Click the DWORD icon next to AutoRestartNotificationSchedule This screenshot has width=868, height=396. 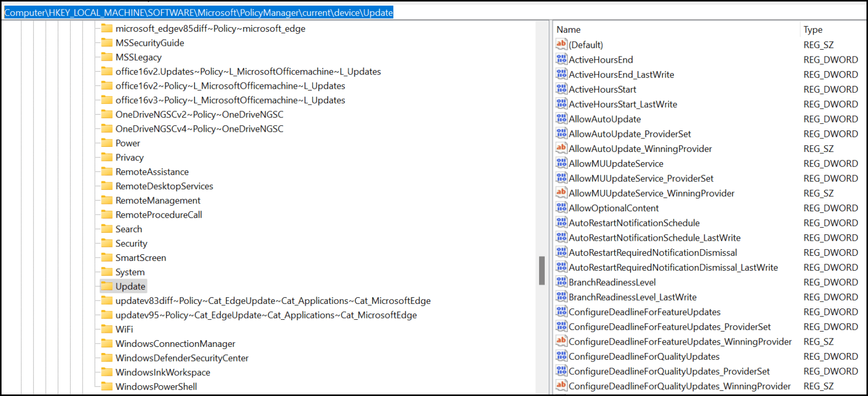pyautogui.click(x=561, y=223)
